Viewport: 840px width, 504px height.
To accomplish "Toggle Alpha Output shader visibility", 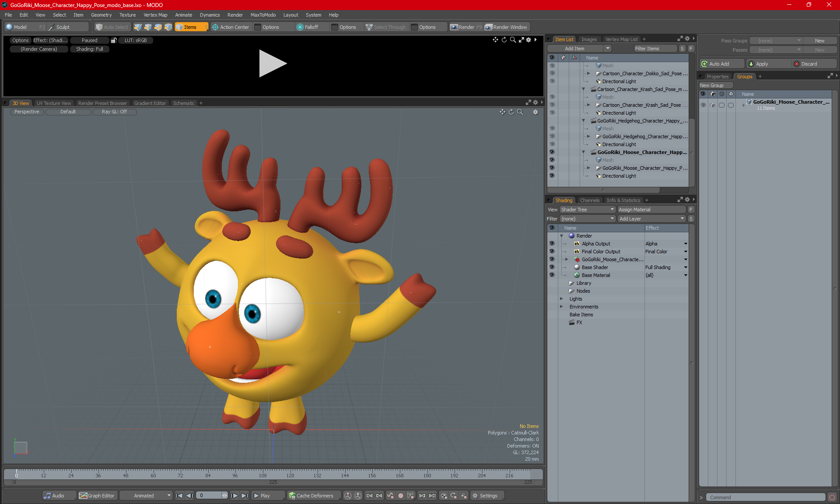I will click(x=552, y=244).
